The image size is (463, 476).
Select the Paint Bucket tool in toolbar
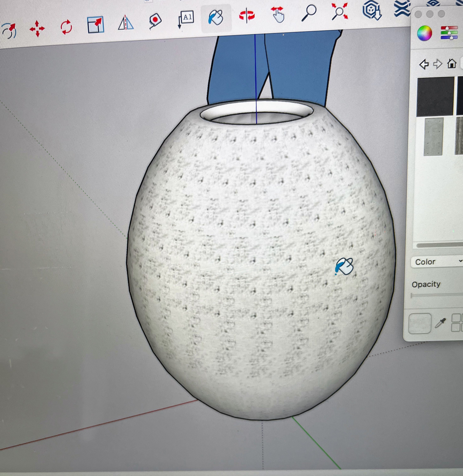click(216, 17)
